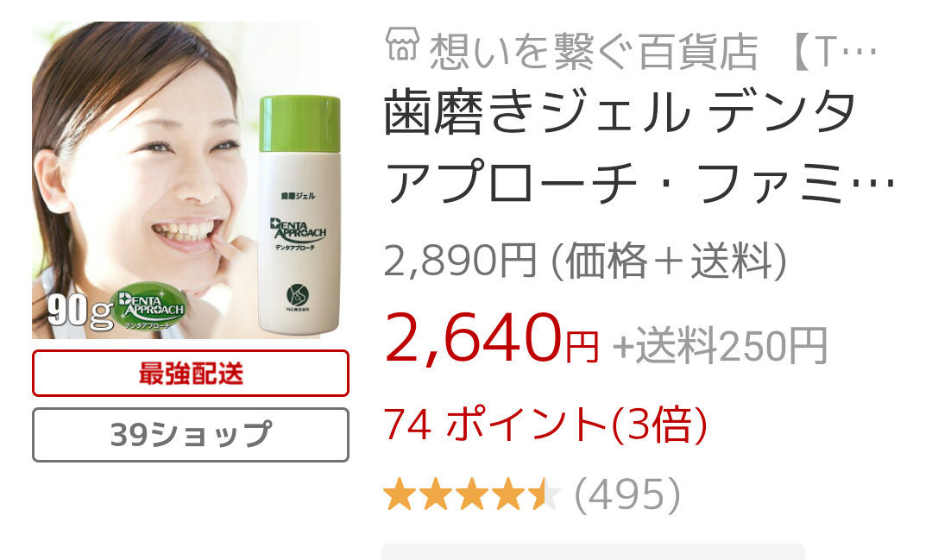Click the green Denta Approach oval logo
Screen dimensions: 932x560
coord(149,305)
